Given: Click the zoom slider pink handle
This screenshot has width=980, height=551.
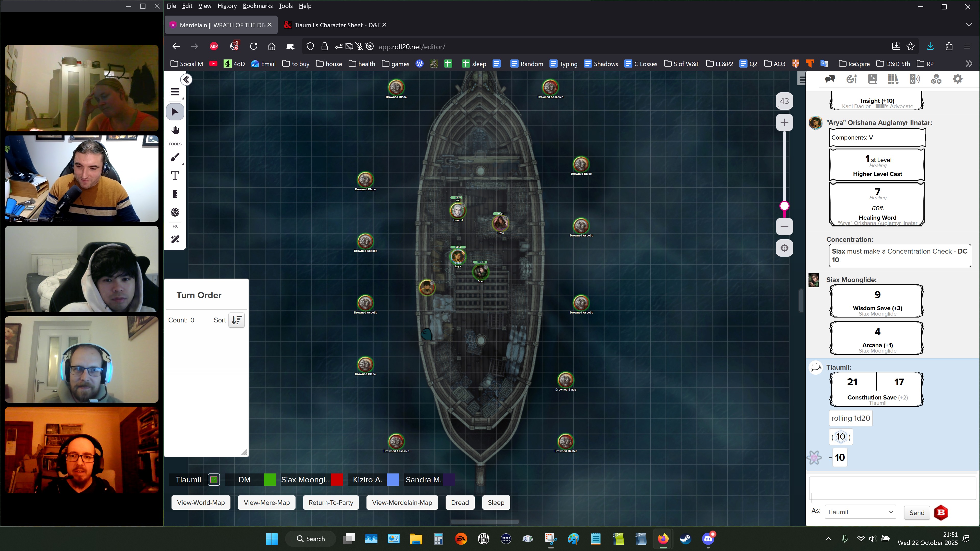Looking at the screenshot, I should click(784, 206).
